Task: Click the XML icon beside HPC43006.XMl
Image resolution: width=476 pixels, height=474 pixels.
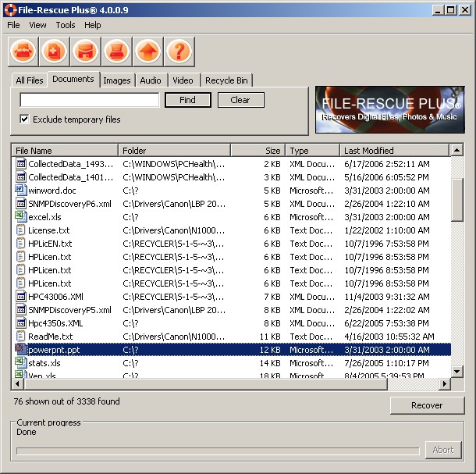Action: click(x=20, y=296)
